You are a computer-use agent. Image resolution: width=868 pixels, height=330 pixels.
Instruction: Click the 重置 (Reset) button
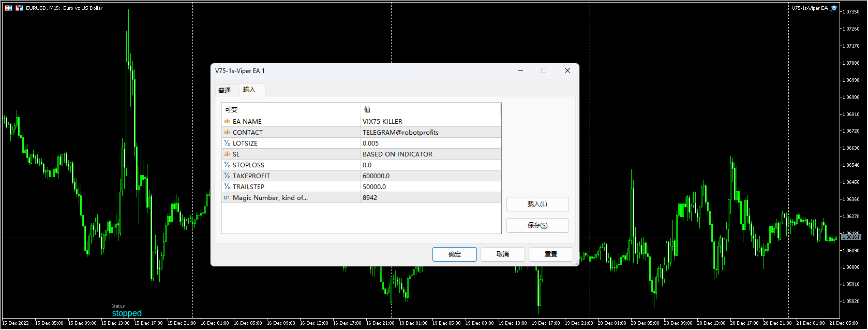(551, 254)
